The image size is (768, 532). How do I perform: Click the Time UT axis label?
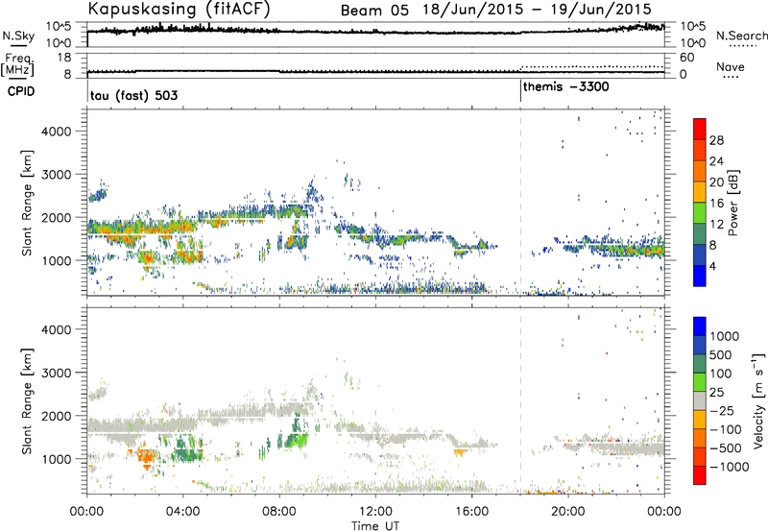pyautogui.click(x=375, y=526)
